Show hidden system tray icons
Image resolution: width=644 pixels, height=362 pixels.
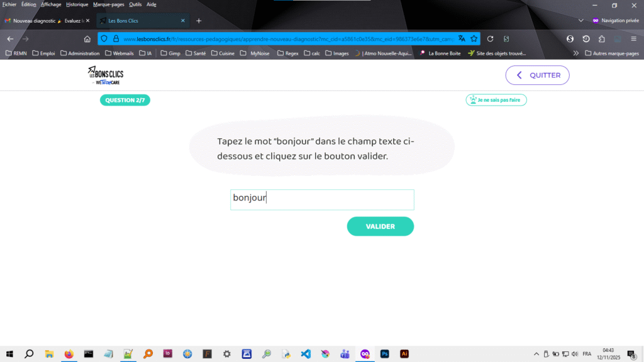click(536, 354)
